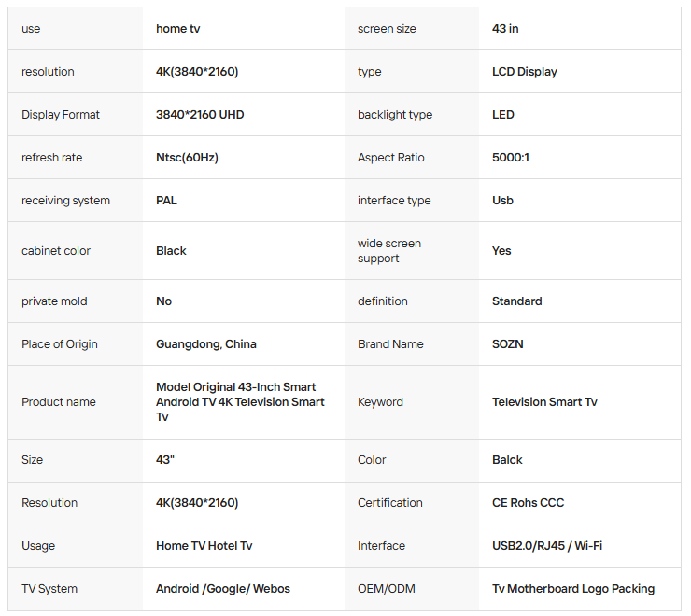Click the 'SOZN' brand name value
This screenshot has width=691, height=616.
pos(508,344)
